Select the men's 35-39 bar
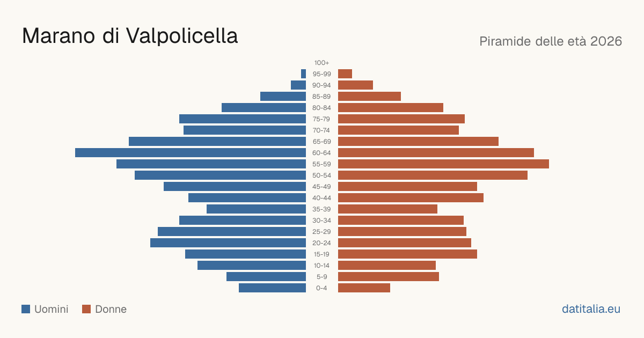This screenshot has width=644, height=338. 256,209
